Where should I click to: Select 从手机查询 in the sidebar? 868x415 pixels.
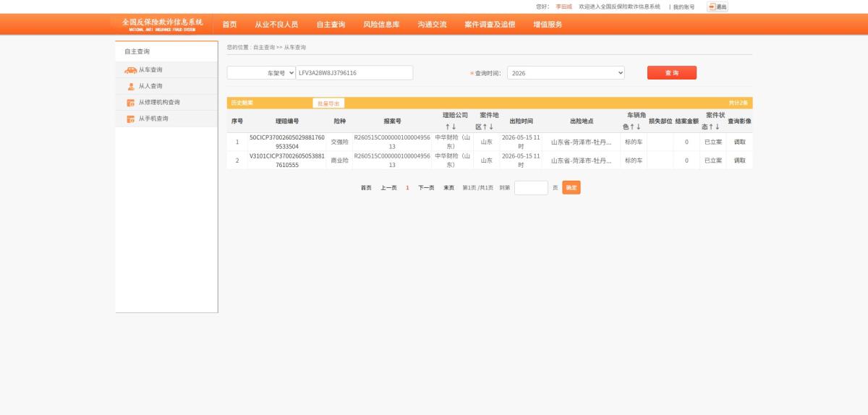tap(153, 119)
